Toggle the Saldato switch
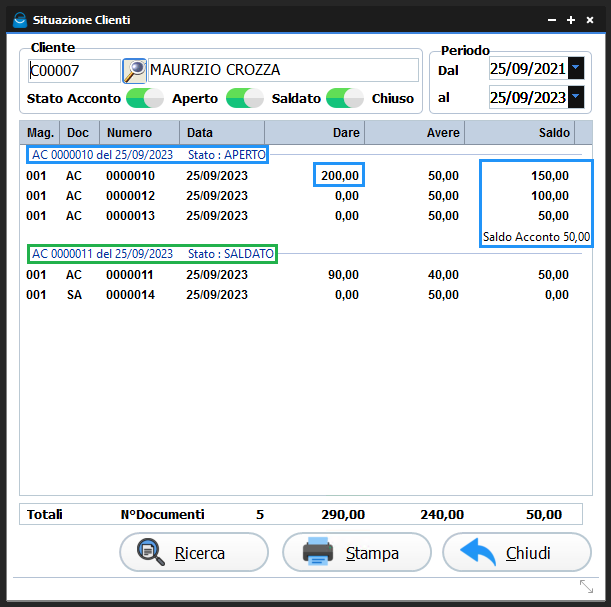 (x=245, y=98)
